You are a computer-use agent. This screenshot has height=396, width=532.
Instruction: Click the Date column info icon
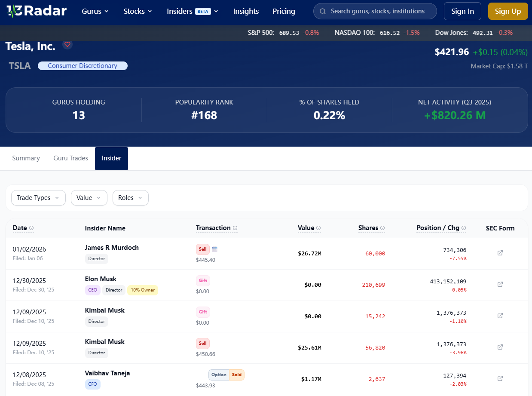pos(31,228)
